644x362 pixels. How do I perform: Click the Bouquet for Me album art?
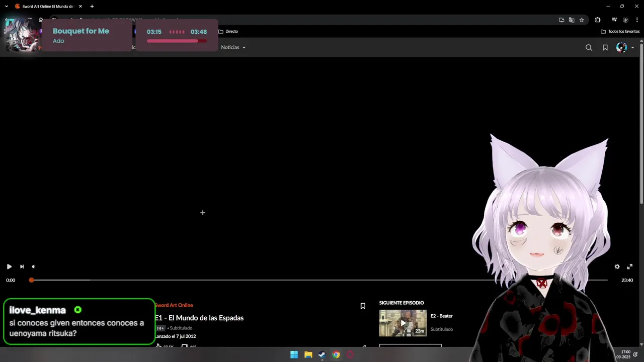[x=22, y=34]
